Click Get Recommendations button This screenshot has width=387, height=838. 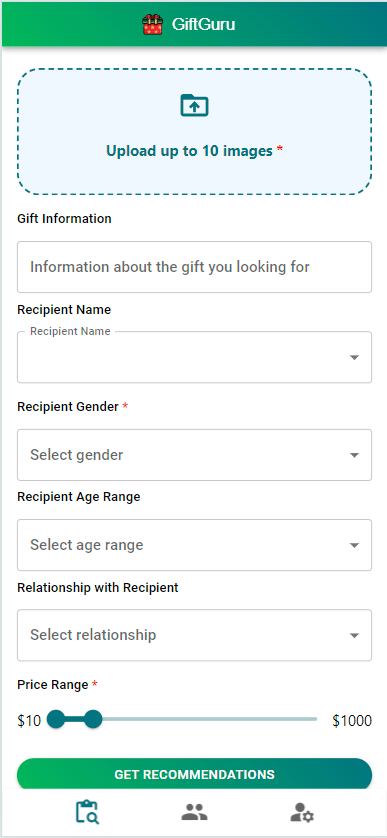pyautogui.click(x=195, y=774)
